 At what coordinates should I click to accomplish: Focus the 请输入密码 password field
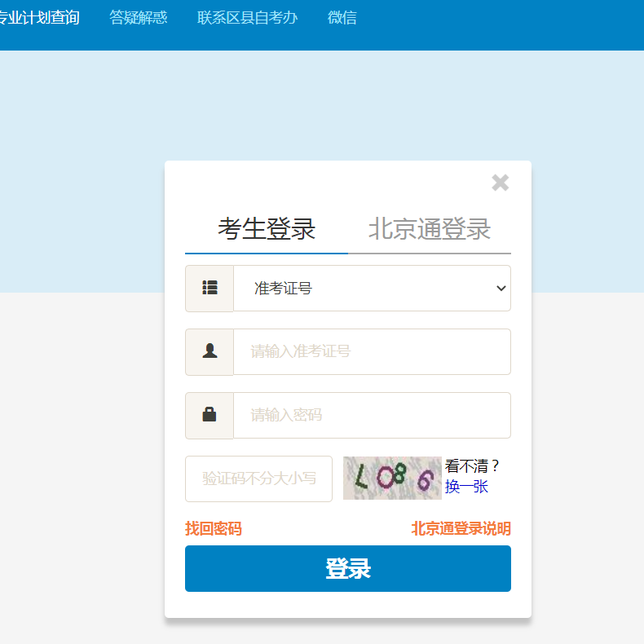click(x=372, y=415)
